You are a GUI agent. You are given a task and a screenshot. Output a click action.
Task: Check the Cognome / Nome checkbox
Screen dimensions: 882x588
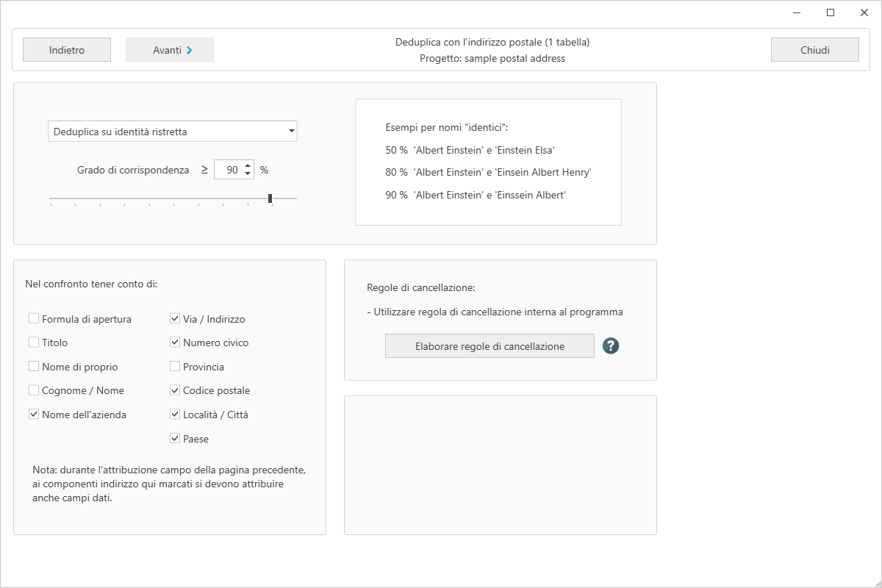[x=34, y=390]
